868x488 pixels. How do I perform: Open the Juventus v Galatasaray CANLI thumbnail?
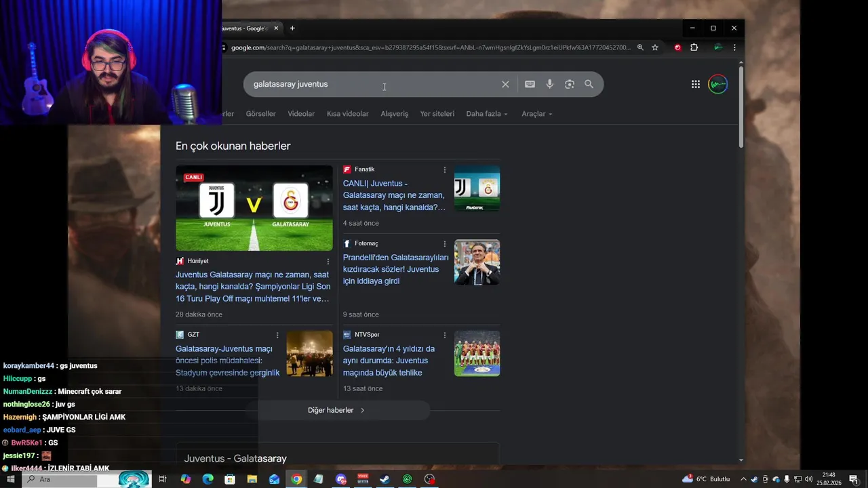254,208
